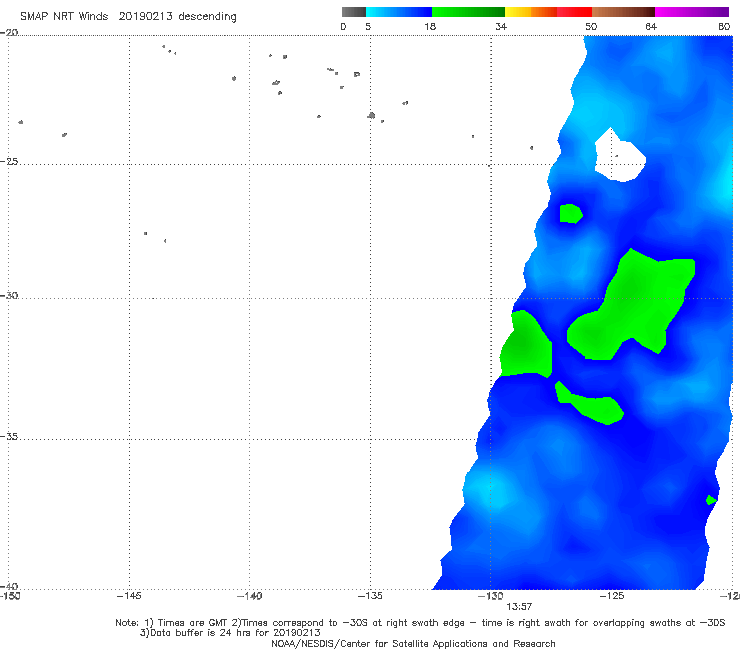The width and height of the screenshot is (740, 650).
Task: Click the swath time label '13:57'
Action: (x=519, y=607)
